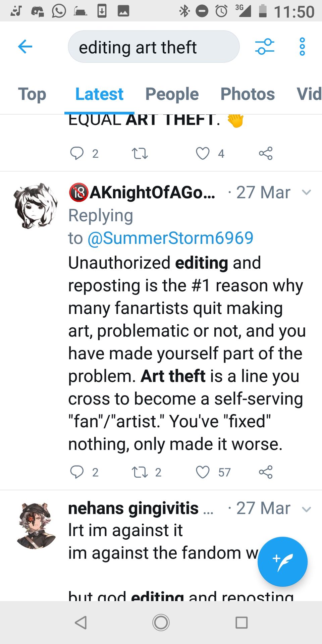Tap the back arrow icon
This screenshot has width=322, height=644.
[25, 47]
